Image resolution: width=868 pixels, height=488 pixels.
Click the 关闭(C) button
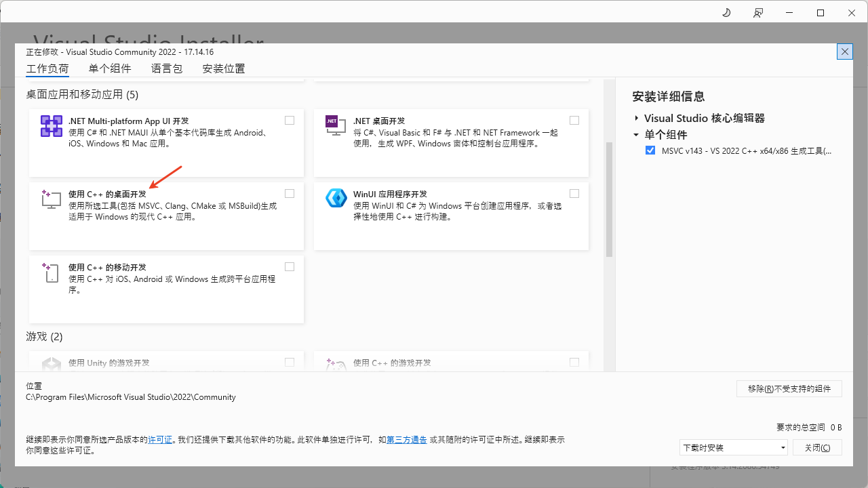click(x=817, y=447)
